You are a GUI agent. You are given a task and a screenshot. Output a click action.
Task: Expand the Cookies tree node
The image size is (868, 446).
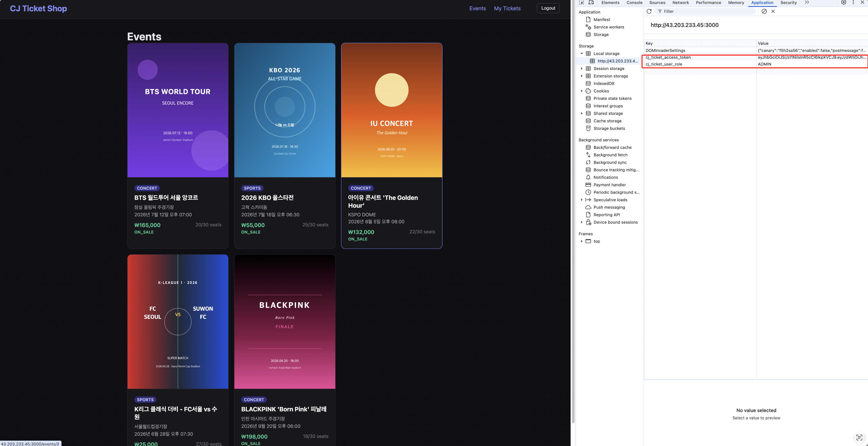click(x=582, y=91)
